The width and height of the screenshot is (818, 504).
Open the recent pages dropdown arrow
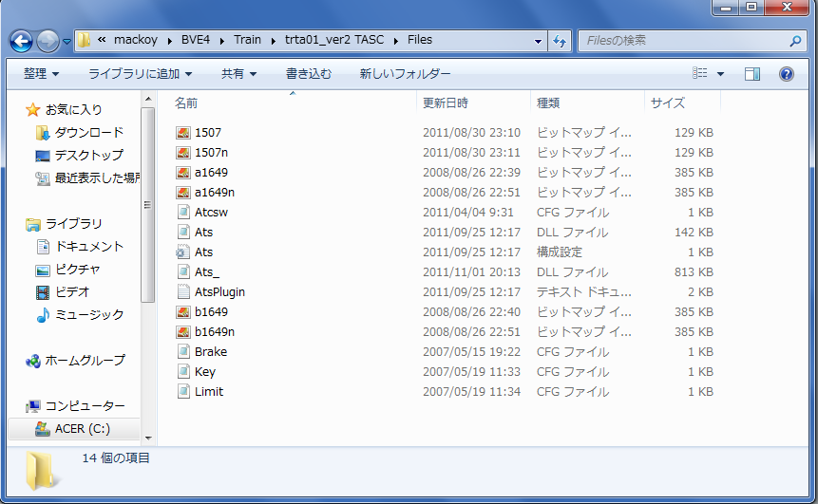point(67,41)
